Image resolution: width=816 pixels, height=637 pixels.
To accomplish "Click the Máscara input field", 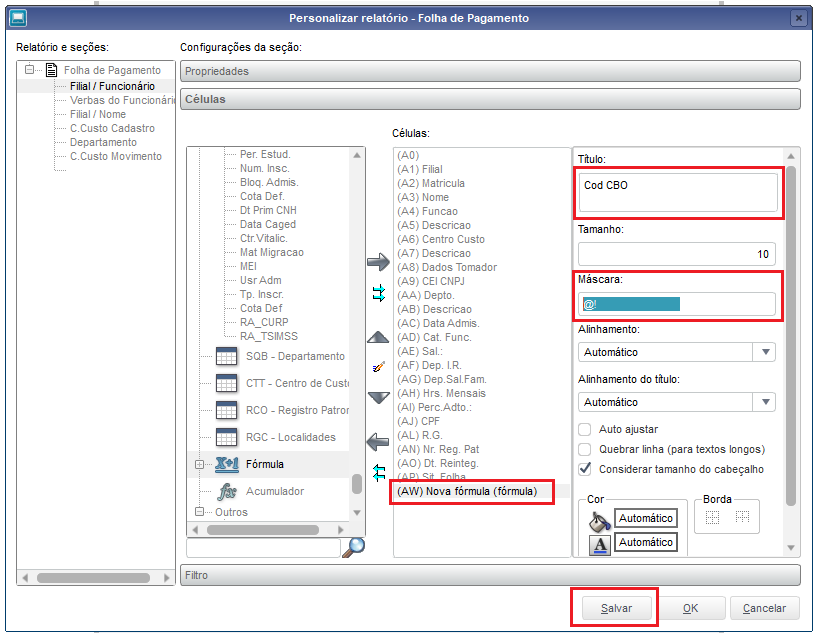I will [677, 304].
